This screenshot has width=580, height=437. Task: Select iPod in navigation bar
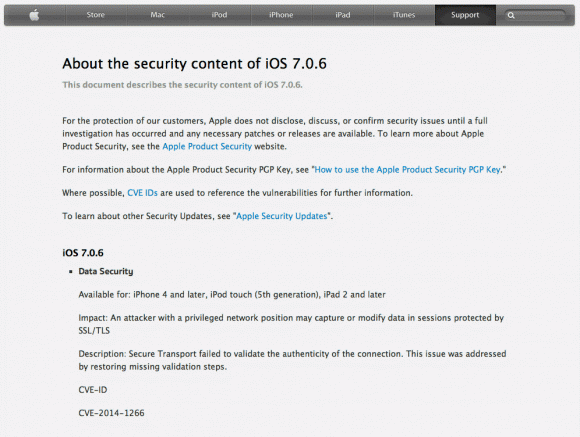(219, 15)
